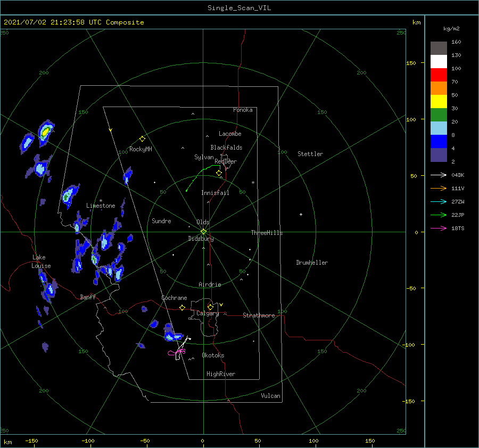Click the Okotoks town label

pos(213,355)
